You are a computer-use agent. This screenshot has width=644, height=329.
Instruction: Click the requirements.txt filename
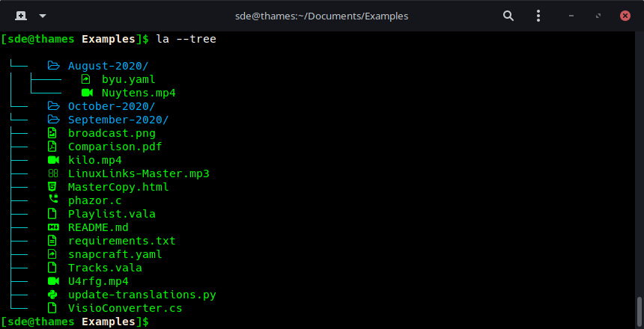coord(121,241)
